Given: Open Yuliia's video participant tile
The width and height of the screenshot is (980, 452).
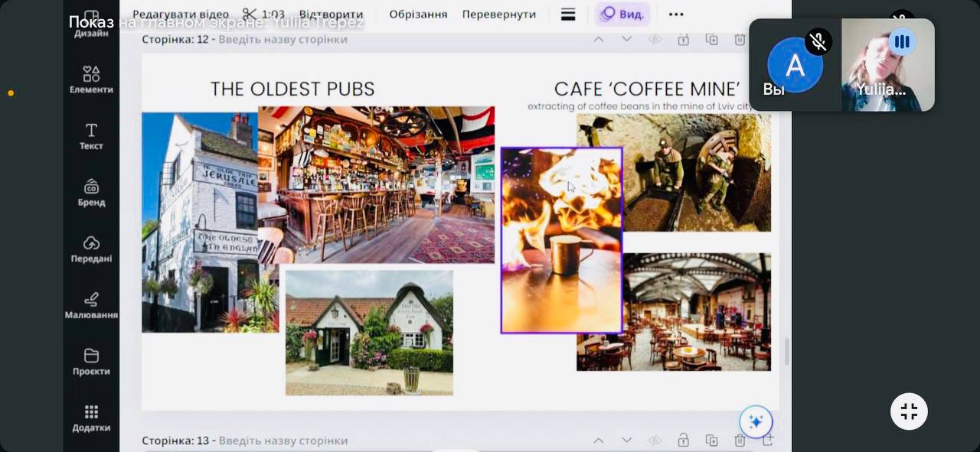Looking at the screenshot, I should pyautogui.click(x=888, y=65).
